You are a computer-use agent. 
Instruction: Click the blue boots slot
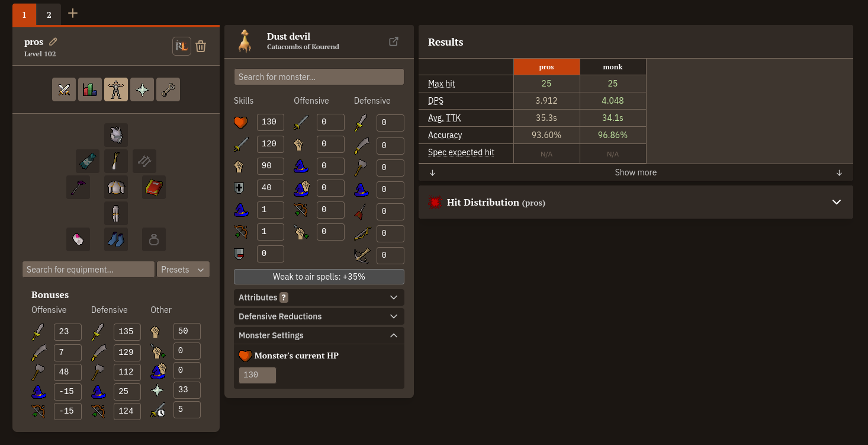[x=116, y=239]
